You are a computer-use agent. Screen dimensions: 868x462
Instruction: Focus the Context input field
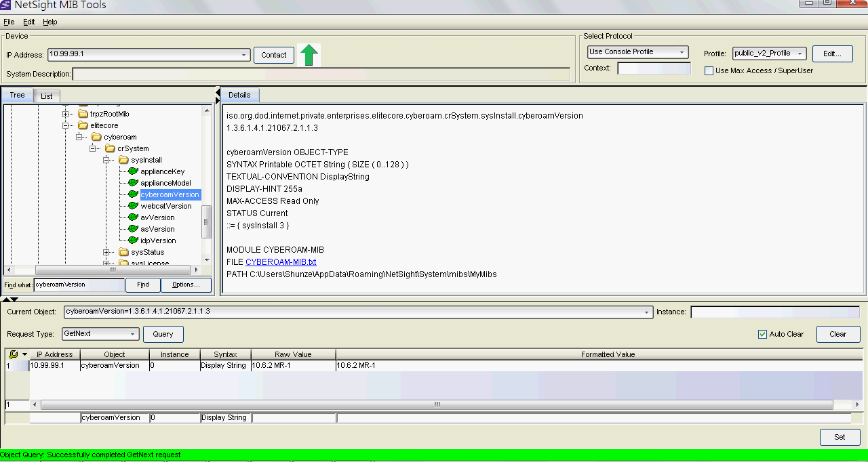654,68
